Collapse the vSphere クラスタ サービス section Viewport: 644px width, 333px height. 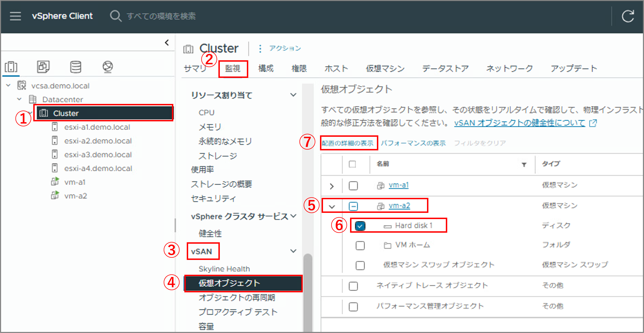[x=294, y=216]
